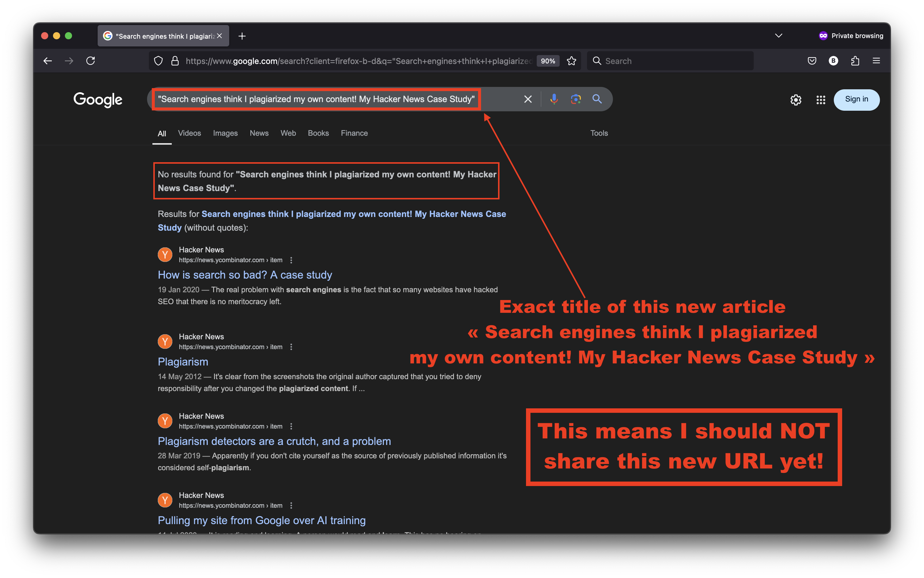924x578 pixels.
Task: Click the 90% zoom level badge
Action: click(548, 61)
